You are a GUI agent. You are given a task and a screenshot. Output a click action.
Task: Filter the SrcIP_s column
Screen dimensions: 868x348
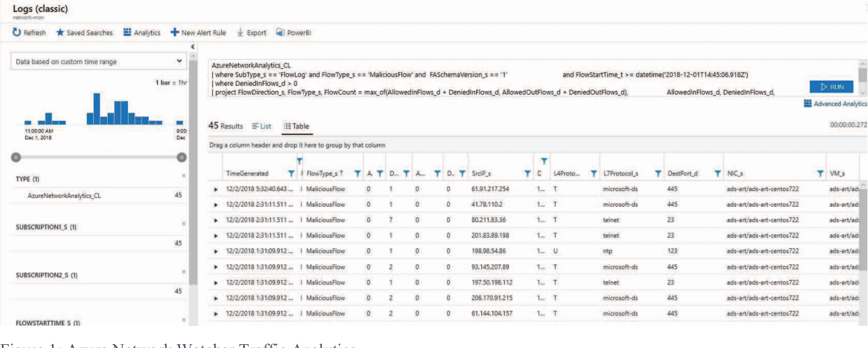tap(527, 173)
